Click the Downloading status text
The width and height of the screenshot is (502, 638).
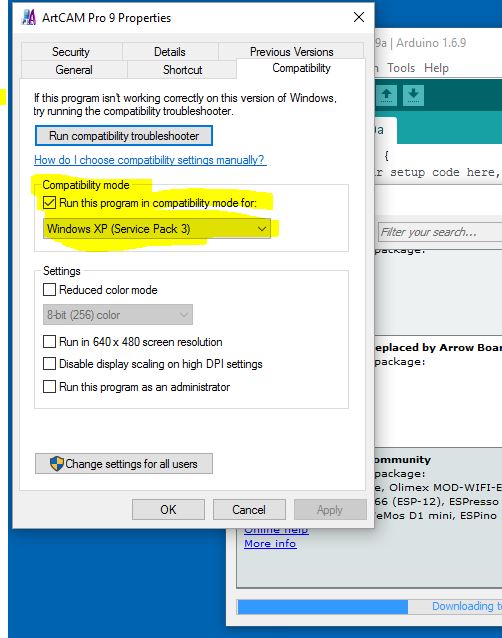[467, 606]
